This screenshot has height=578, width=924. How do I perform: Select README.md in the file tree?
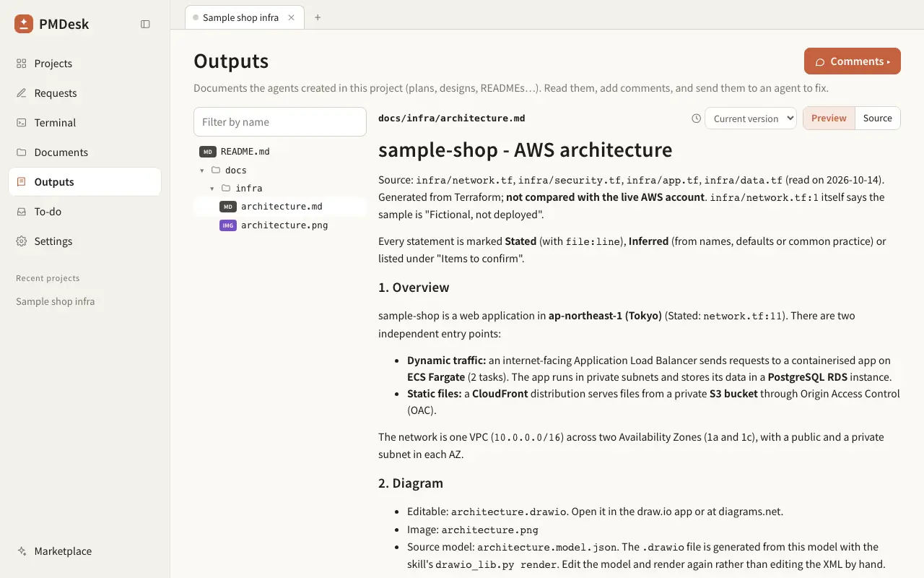point(280,152)
